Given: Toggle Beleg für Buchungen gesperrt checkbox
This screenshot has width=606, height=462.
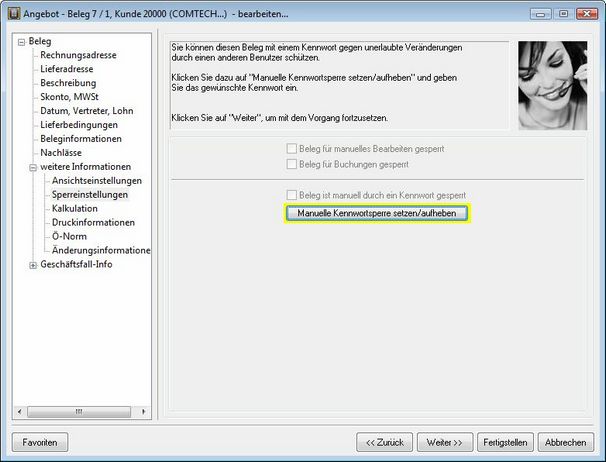Looking at the screenshot, I should pyautogui.click(x=292, y=163).
